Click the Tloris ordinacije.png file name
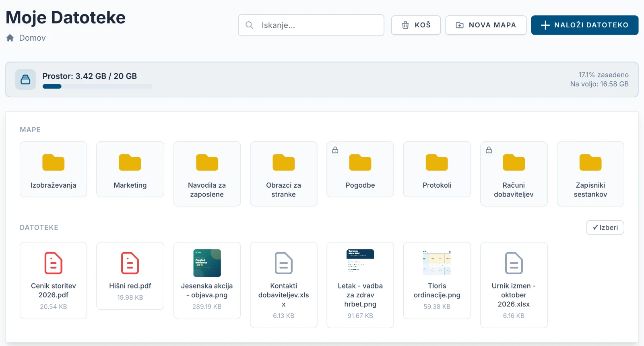 click(x=437, y=290)
